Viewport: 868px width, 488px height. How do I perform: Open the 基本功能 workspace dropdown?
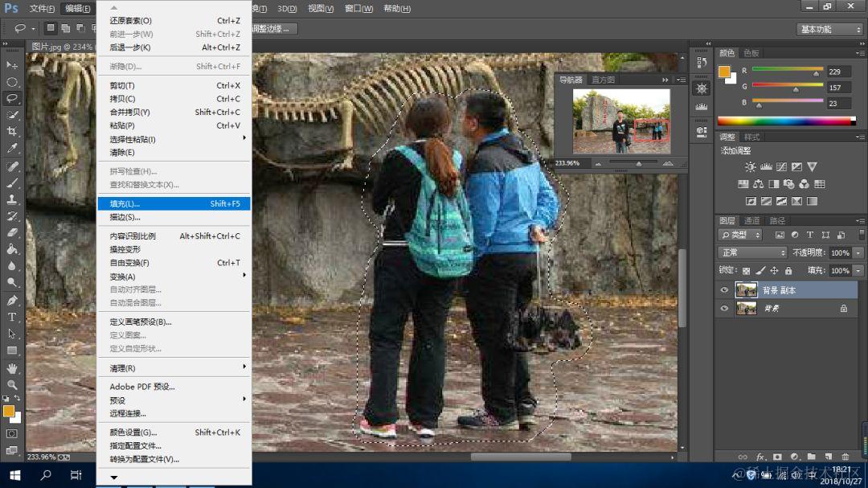(x=830, y=30)
